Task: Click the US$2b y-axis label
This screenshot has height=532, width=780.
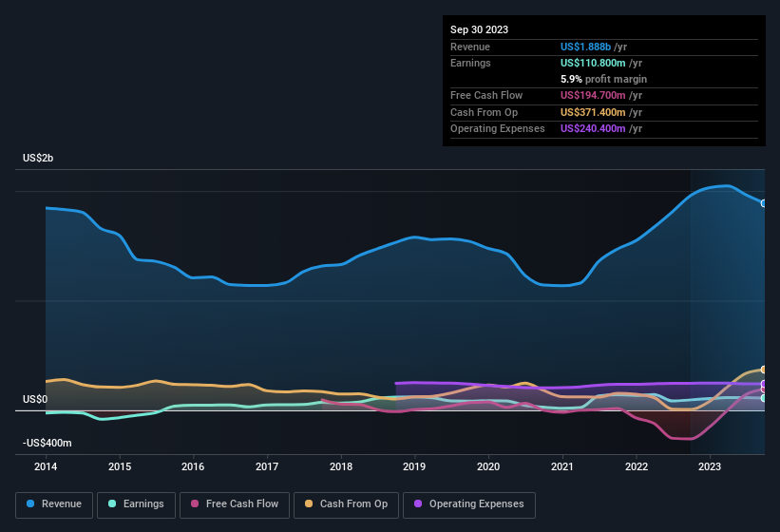Action: (x=38, y=158)
